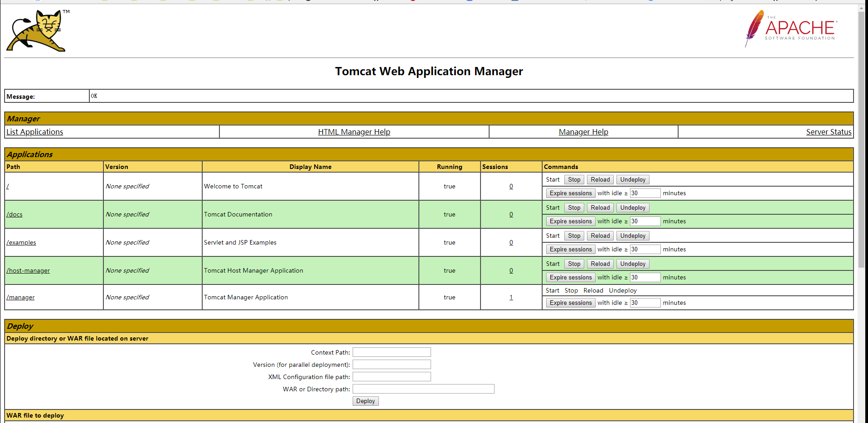Stop the Tomcat Host Manager app
This screenshot has width=868, height=423.
[x=574, y=264]
